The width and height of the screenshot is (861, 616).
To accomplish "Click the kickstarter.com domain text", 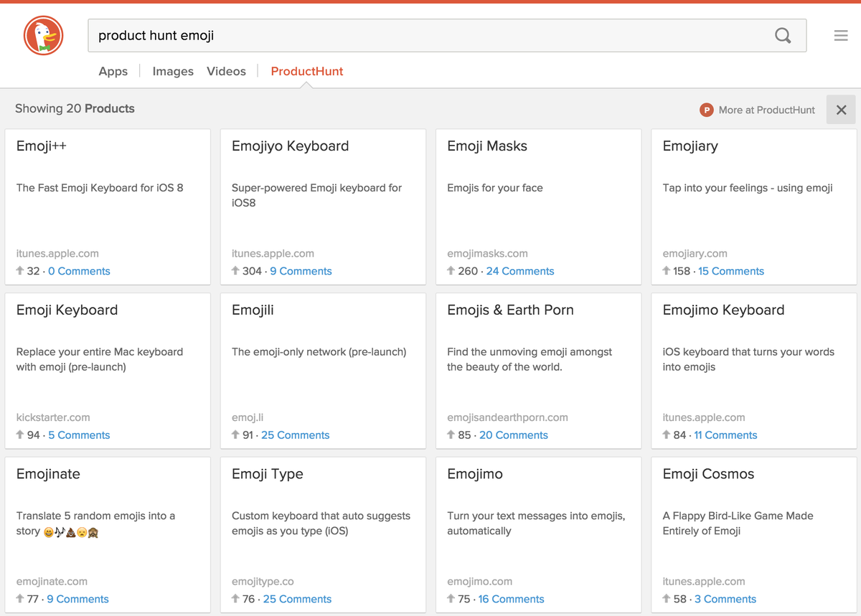I will (53, 417).
